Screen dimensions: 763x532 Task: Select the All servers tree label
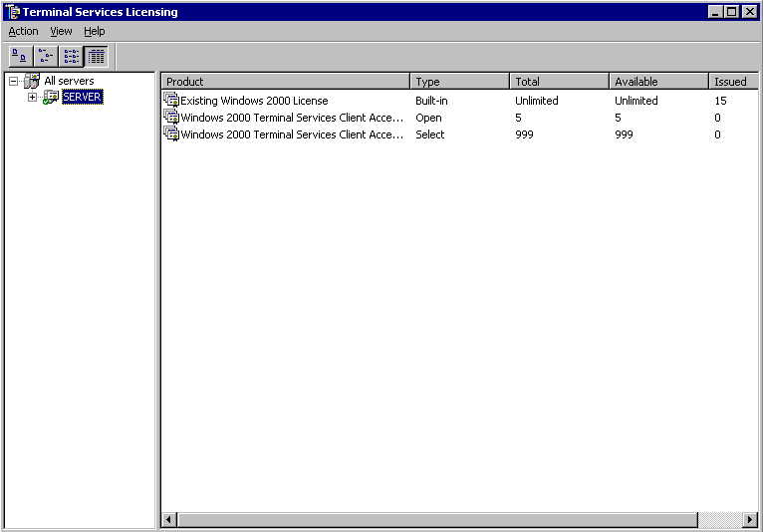coord(69,81)
